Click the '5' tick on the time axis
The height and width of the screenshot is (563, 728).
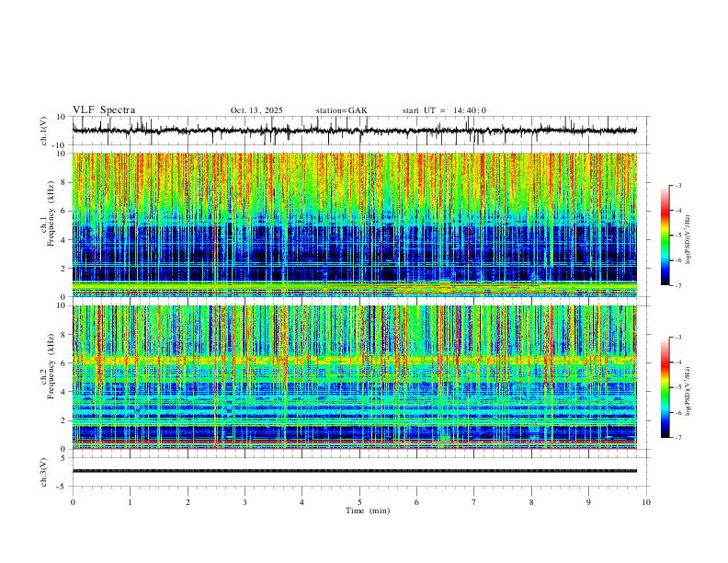click(x=359, y=502)
